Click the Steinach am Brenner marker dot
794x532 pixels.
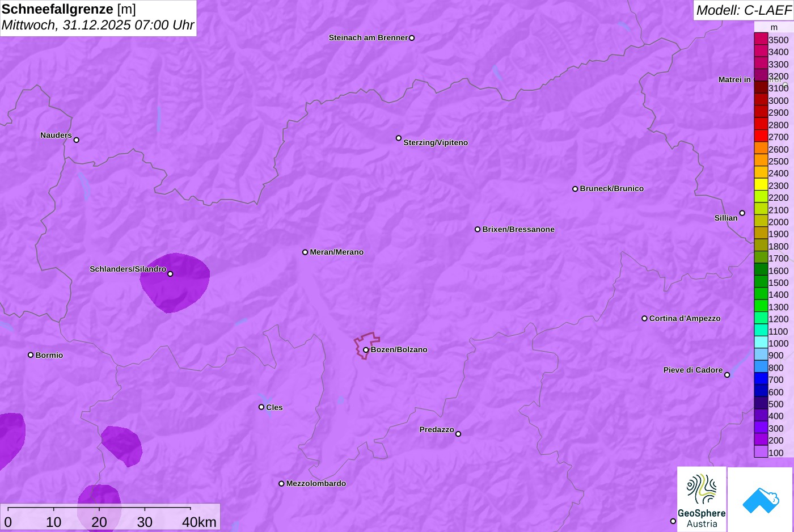[412, 38]
